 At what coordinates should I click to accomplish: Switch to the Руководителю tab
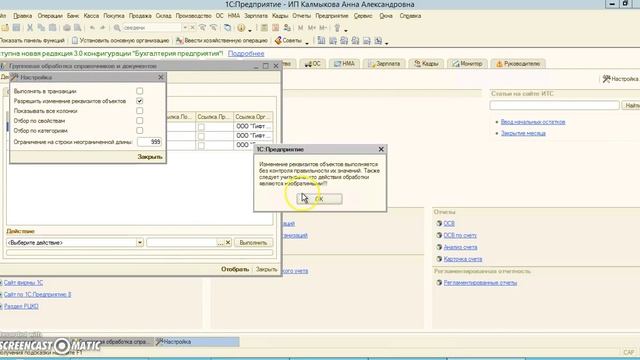518,64
